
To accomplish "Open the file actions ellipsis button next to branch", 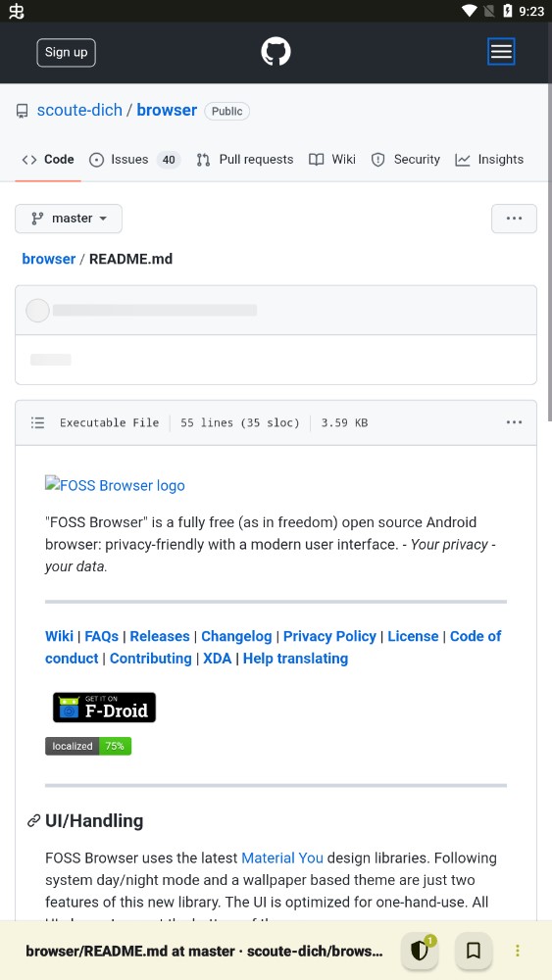I will 514,219.
